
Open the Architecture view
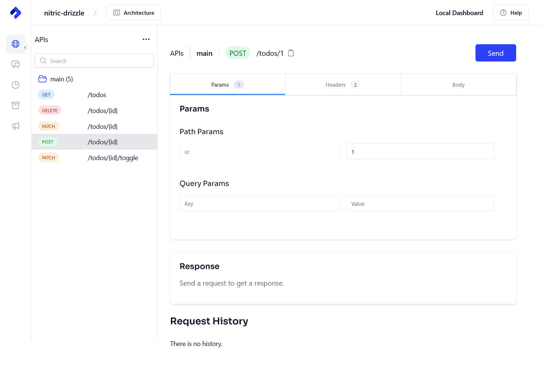pyautogui.click(x=133, y=12)
